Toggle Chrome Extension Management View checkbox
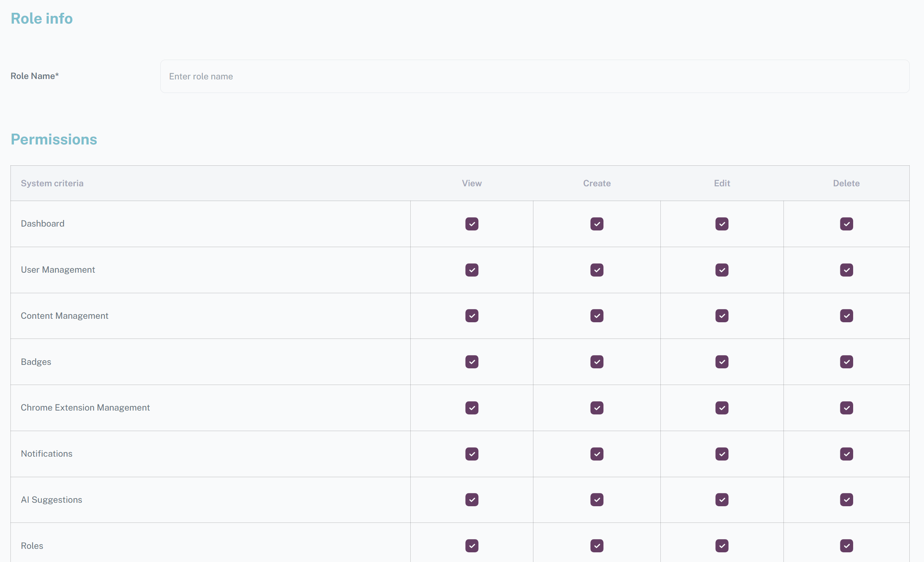Image resolution: width=924 pixels, height=562 pixels. click(x=471, y=408)
